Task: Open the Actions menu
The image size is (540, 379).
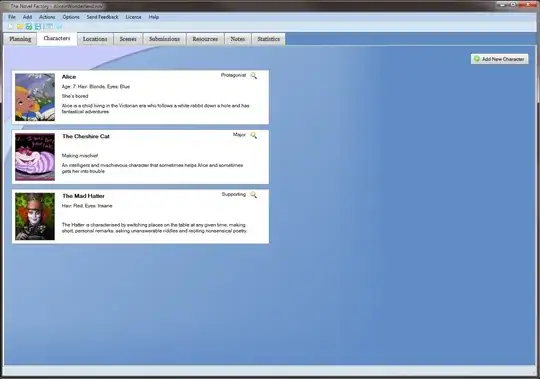Action: [x=47, y=17]
